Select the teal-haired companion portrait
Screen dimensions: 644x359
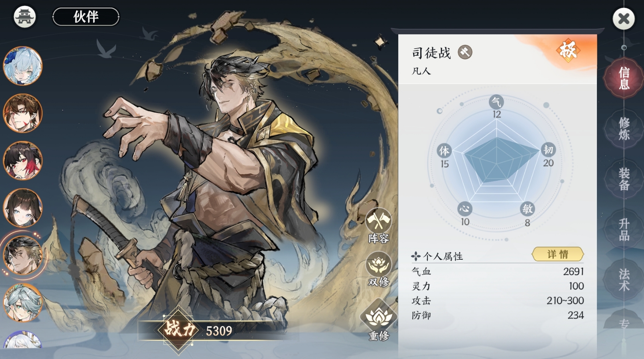point(23,303)
